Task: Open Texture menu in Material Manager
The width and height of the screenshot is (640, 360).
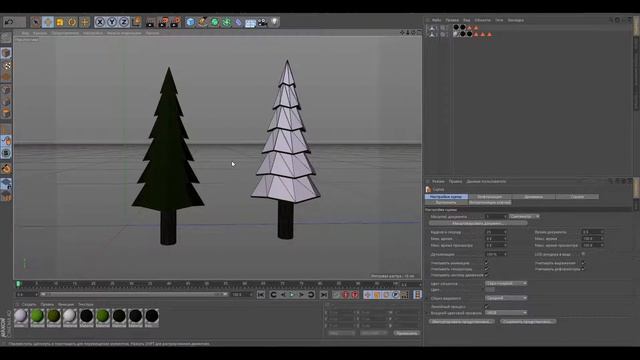Action: click(x=86, y=304)
